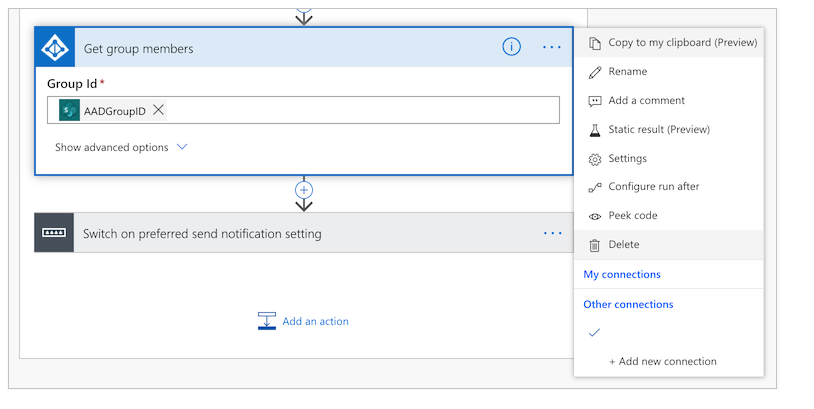
Task: Click the Switch action icon
Action: pos(54,233)
